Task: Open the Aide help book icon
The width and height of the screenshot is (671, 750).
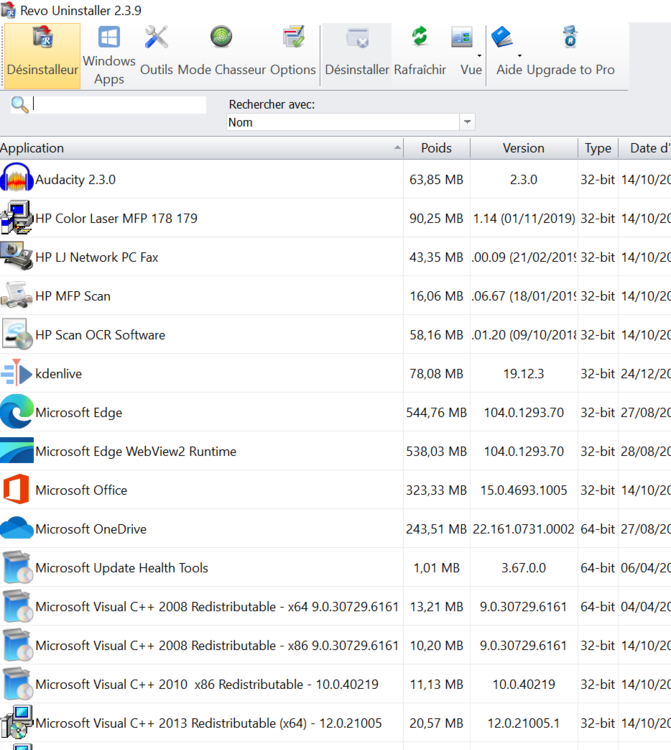Action: [x=509, y=53]
